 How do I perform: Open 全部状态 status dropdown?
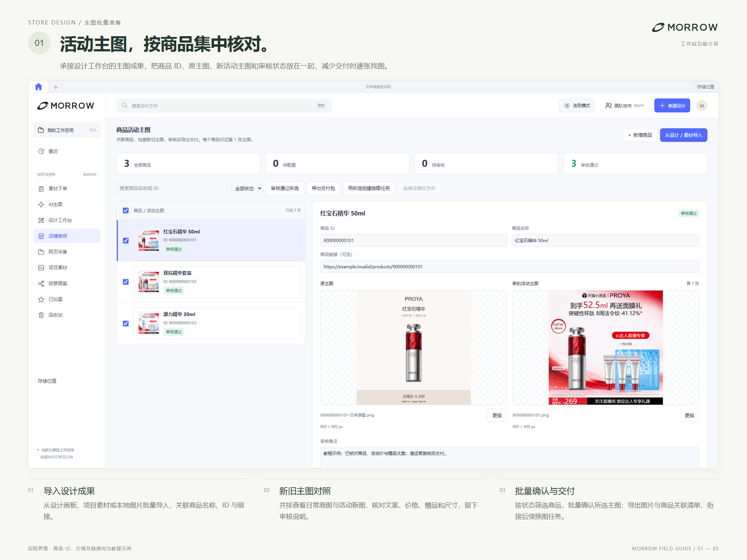(x=247, y=188)
